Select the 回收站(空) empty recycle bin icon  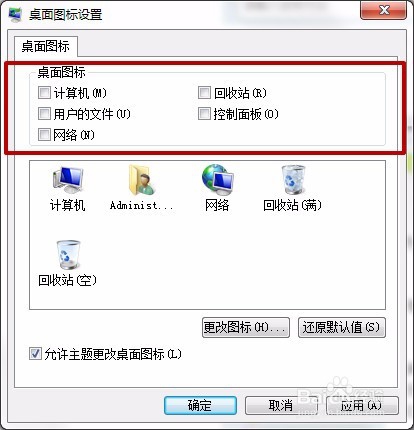pyautogui.click(x=68, y=255)
